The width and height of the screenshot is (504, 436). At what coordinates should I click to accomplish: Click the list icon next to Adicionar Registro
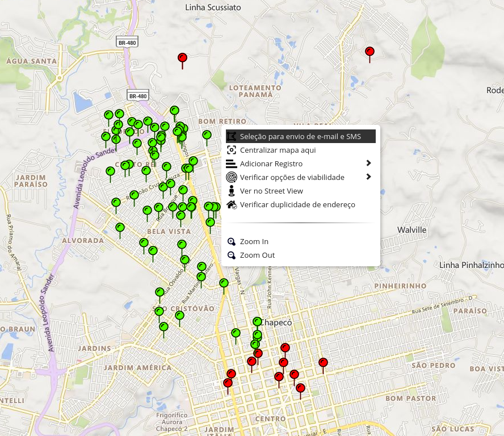tap(232, 163)
